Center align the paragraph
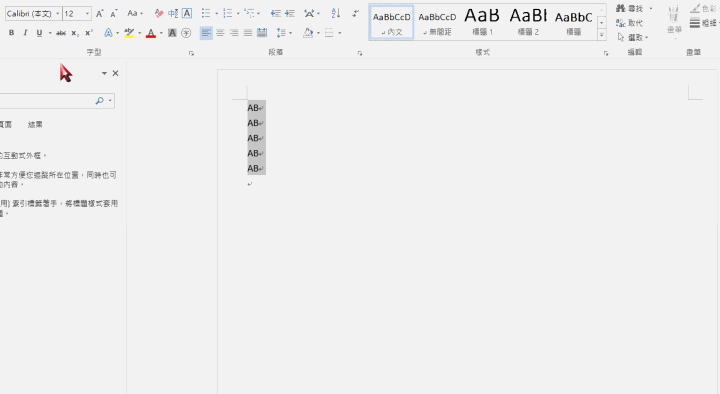720x394 pixels. (220, 33)
